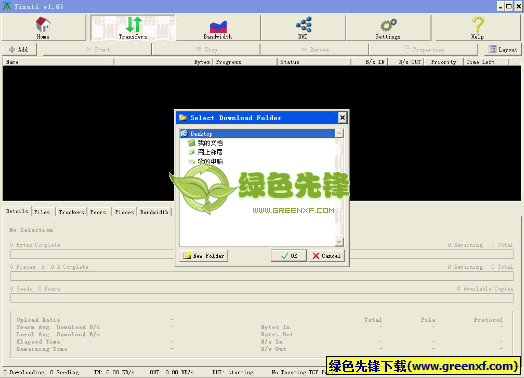
Task: Sort transfers by Priority column
Action: pyautogui.click(x=444, y=62)
